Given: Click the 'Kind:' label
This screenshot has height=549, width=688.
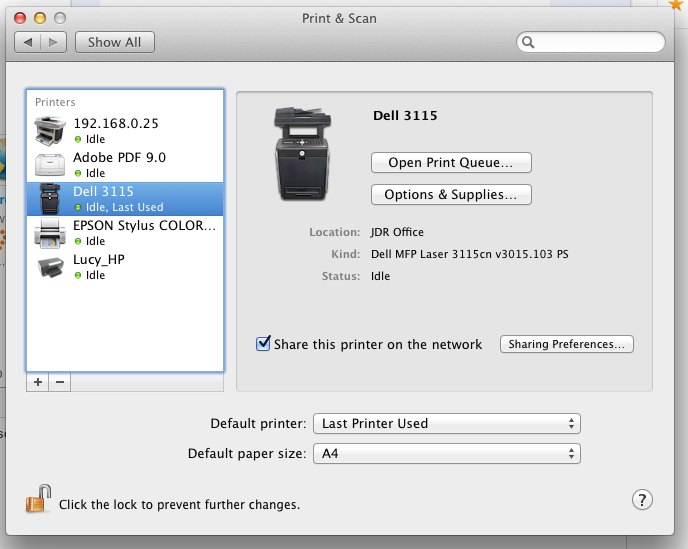Looking at the screenshot, I should pos(346,254).
